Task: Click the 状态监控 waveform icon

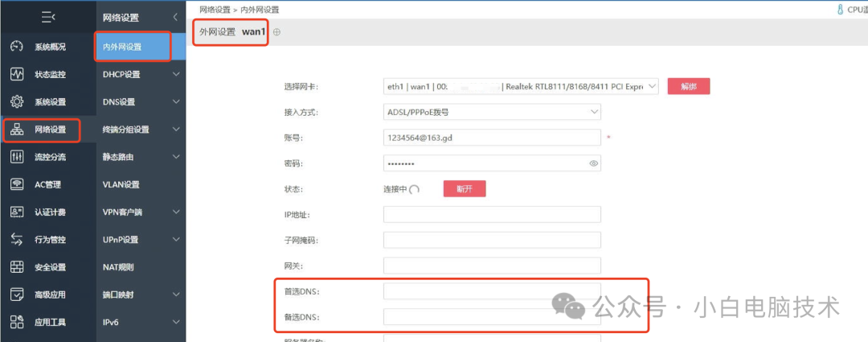Action: click(x=17, y=74)
